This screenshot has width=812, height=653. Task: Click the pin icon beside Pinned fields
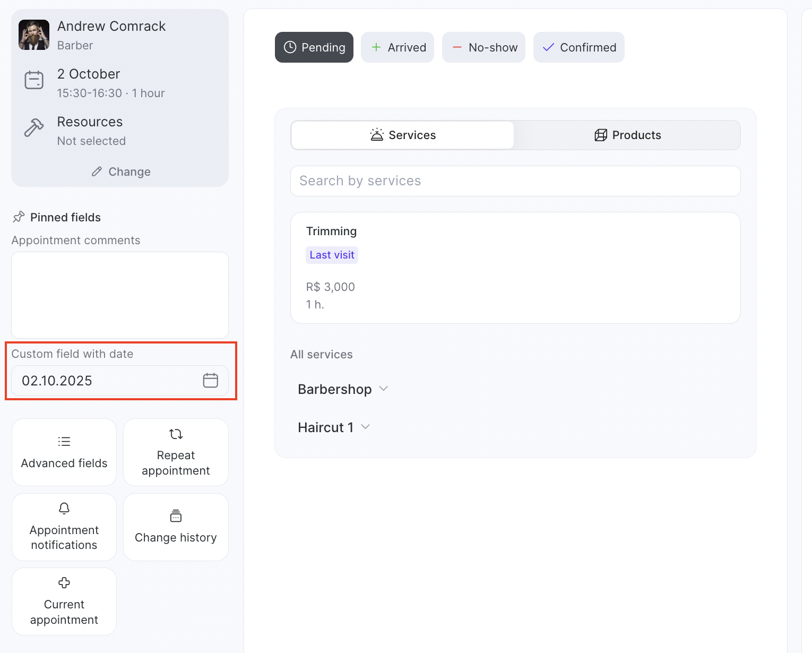pyautogui.click(x=19, y=217)
